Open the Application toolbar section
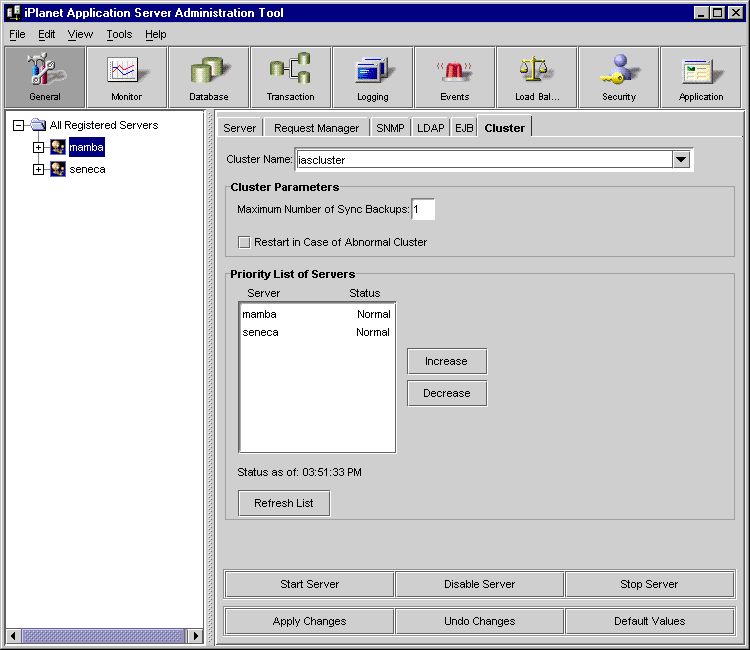Screen dimensions: 750x650 coord(701,77)
